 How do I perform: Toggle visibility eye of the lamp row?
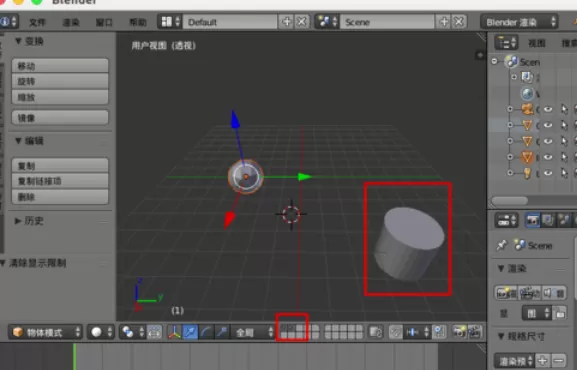click(548, 173)
